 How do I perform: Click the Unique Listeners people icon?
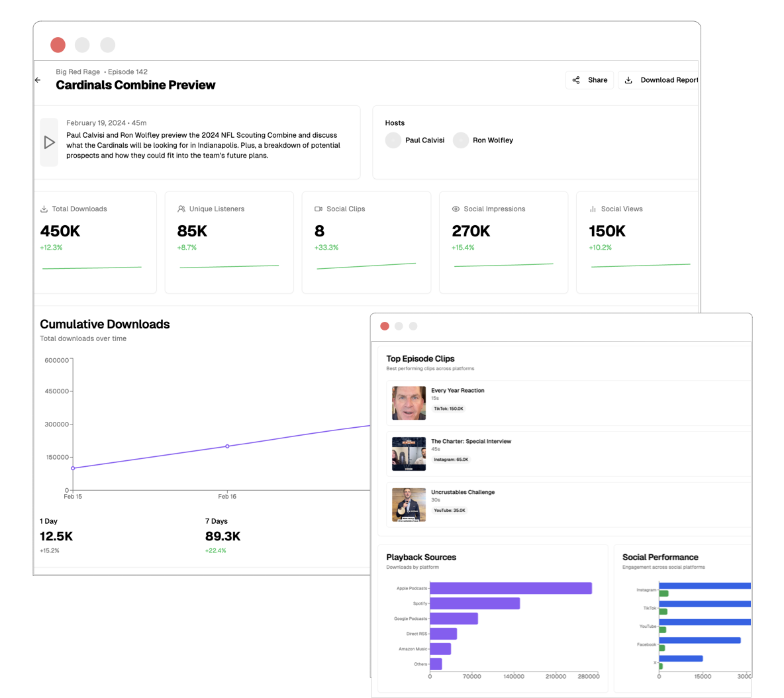coord(181,209)
